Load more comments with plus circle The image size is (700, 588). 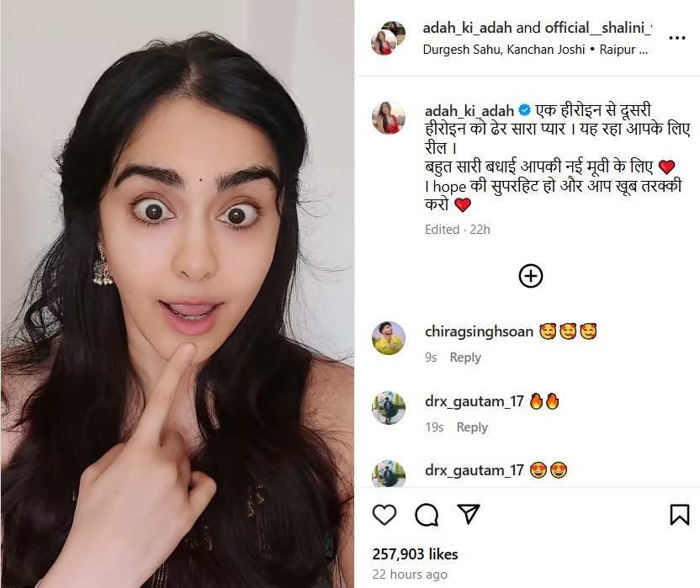coord(531,275)
